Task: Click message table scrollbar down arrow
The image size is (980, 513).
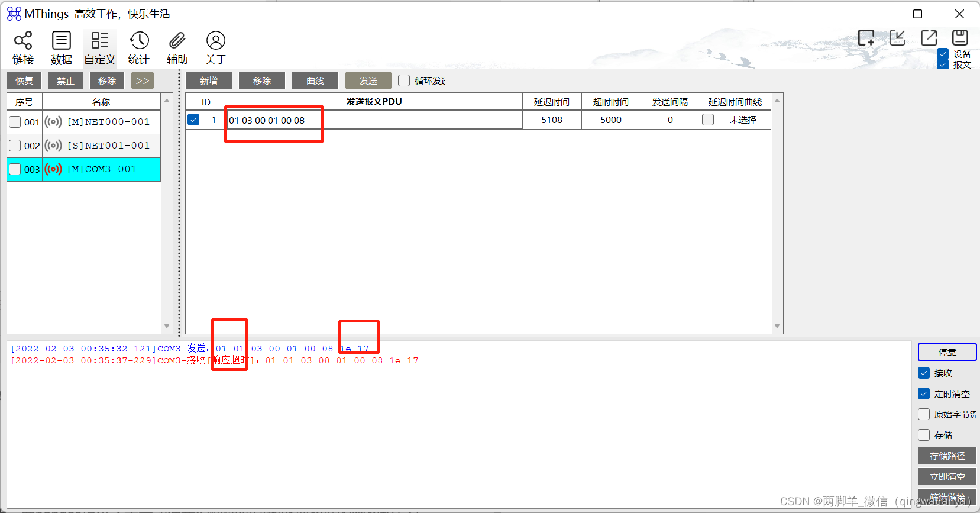Action: 777,326
